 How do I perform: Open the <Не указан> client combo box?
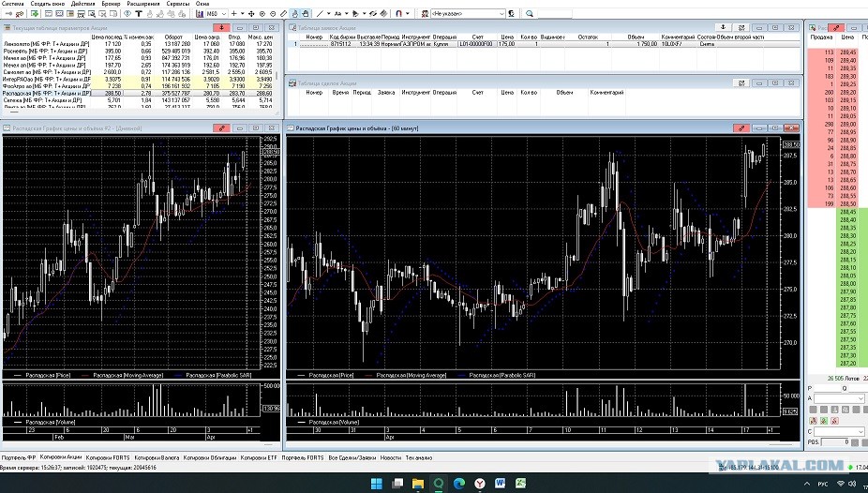(469, 13)
